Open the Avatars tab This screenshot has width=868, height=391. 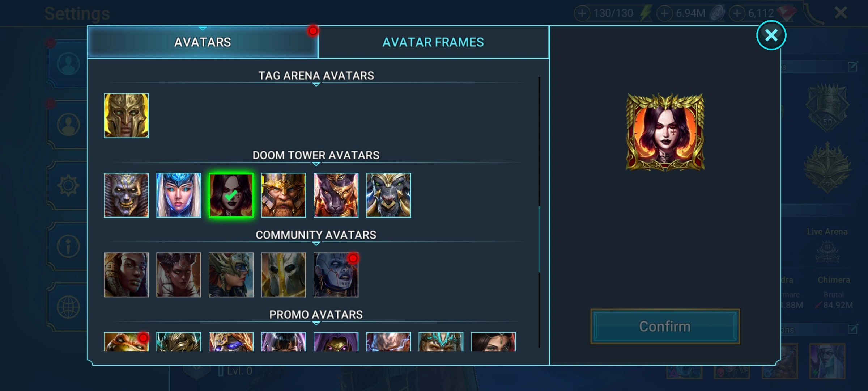click(x=203, y=42)
